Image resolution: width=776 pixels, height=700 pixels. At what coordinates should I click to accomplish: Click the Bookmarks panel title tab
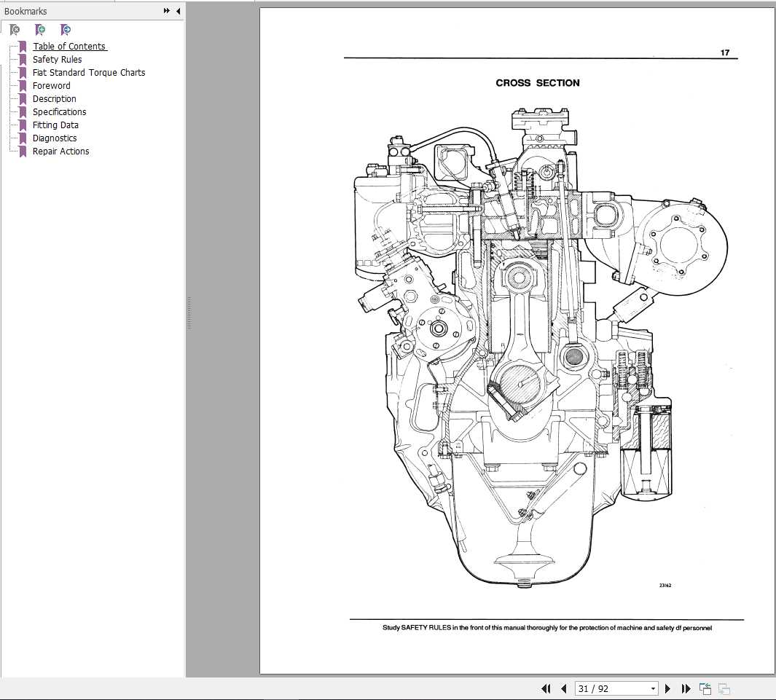tap(26, 11)
